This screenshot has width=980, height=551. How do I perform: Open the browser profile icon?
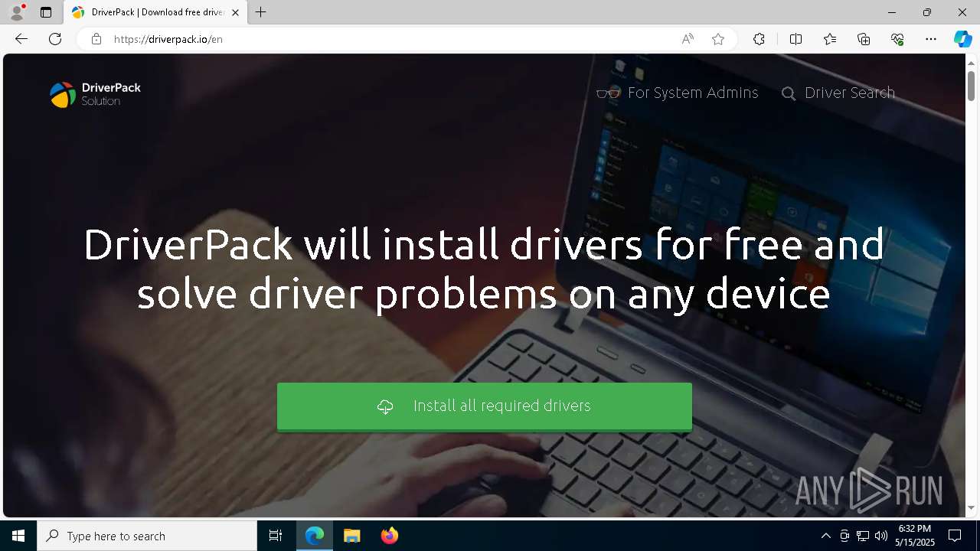pyautogui.click(x=17, y=12)
